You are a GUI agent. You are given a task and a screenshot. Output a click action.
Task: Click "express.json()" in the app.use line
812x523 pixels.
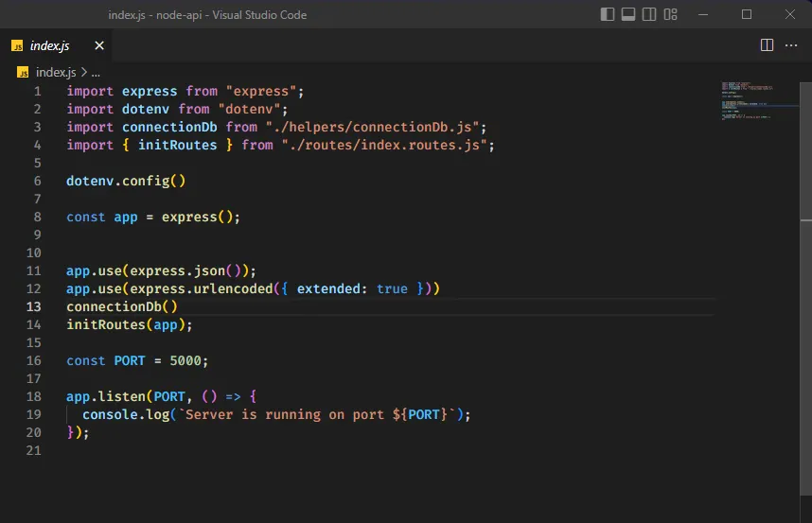pos(185,271)
